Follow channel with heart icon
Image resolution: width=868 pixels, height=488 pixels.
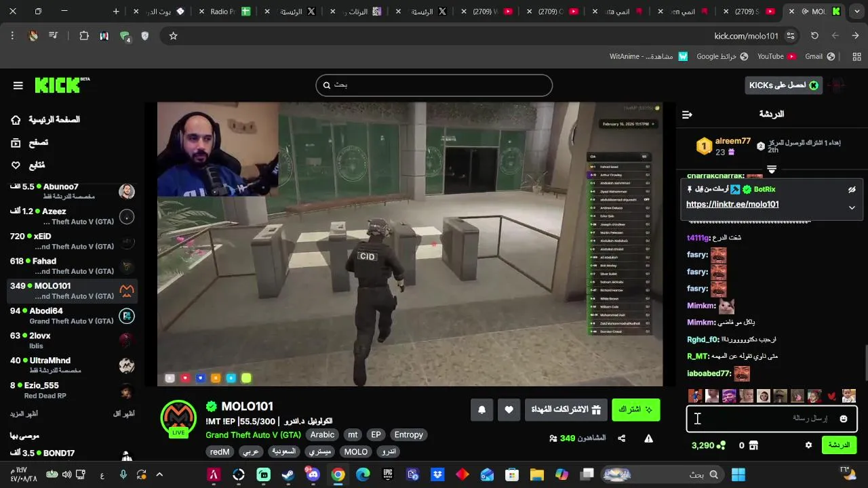[509, 409]
